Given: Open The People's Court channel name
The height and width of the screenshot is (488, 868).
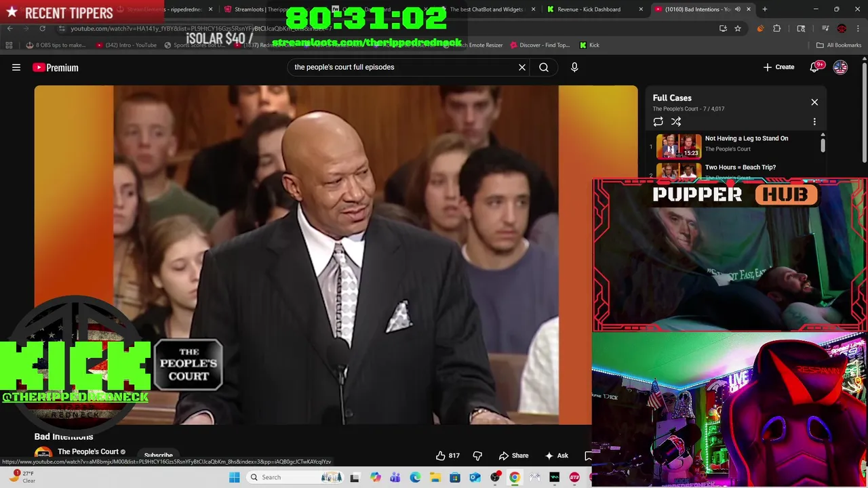Looking at the screenshot, I should (88, 451).
